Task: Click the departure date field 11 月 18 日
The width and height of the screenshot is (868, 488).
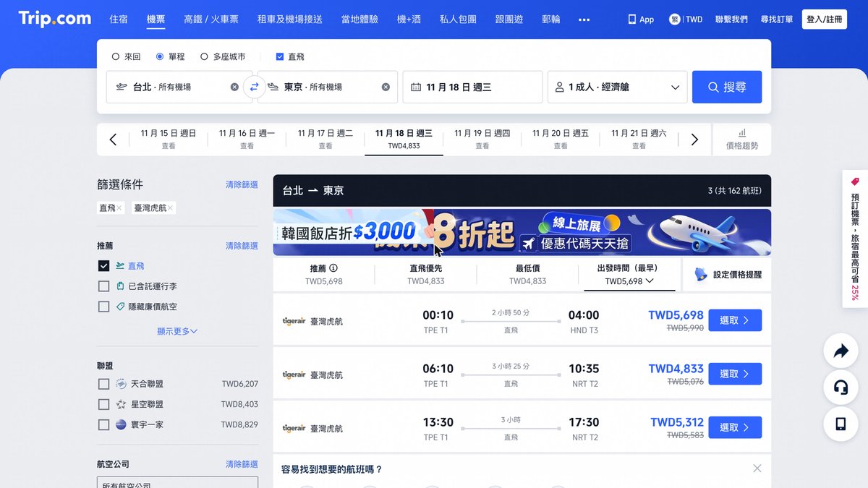Action: click(x=472, y=87)
